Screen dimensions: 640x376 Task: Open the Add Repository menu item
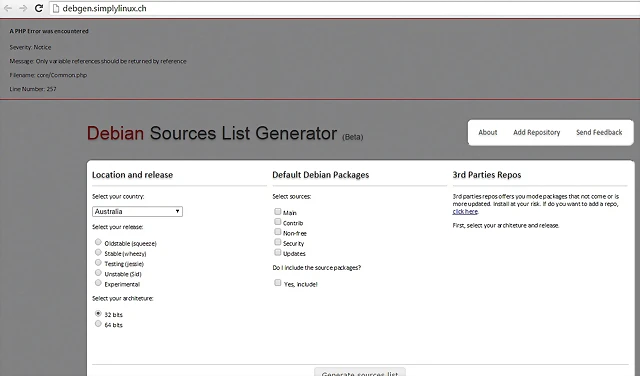pos(536,132)
